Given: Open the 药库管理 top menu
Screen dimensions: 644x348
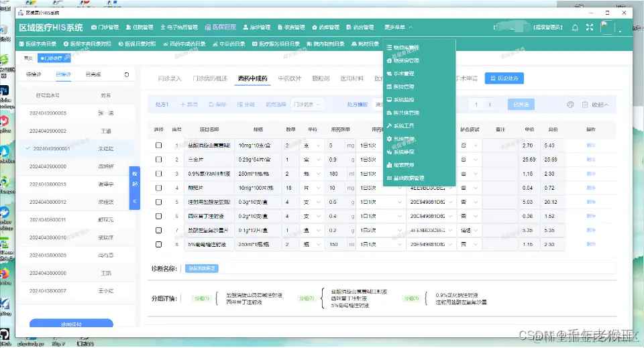Looking at the screenshot, I should (326, 27).
